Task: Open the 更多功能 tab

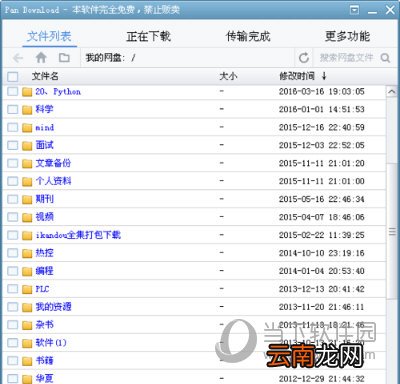Action: pyautogui.click(x=347, y=36)
